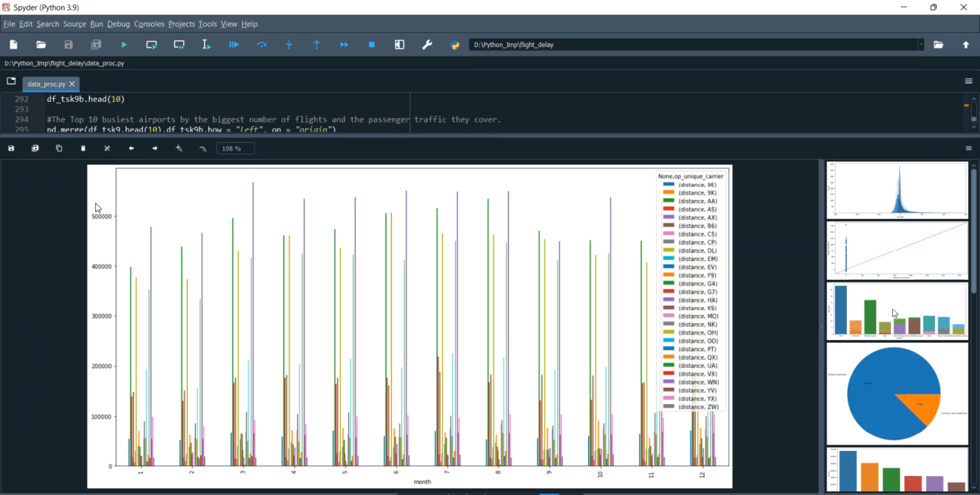980x495 pixels.
Task: Expand the working directory dropdown arrow
Action: [921, 44]
